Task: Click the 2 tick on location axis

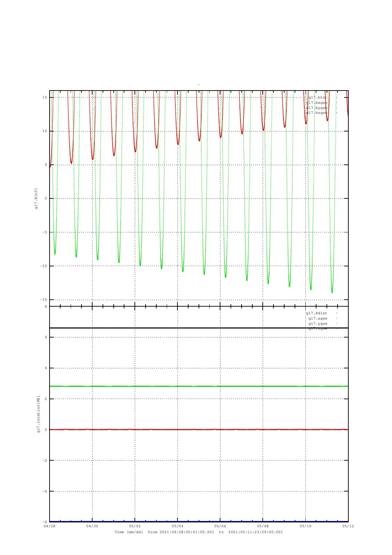Action: (46, 399)
